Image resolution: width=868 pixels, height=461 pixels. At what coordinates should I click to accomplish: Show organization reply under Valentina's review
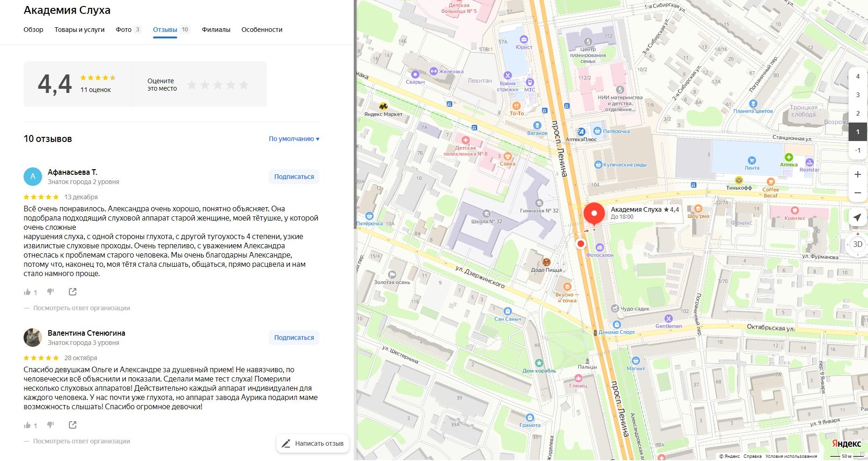point(81,441)
